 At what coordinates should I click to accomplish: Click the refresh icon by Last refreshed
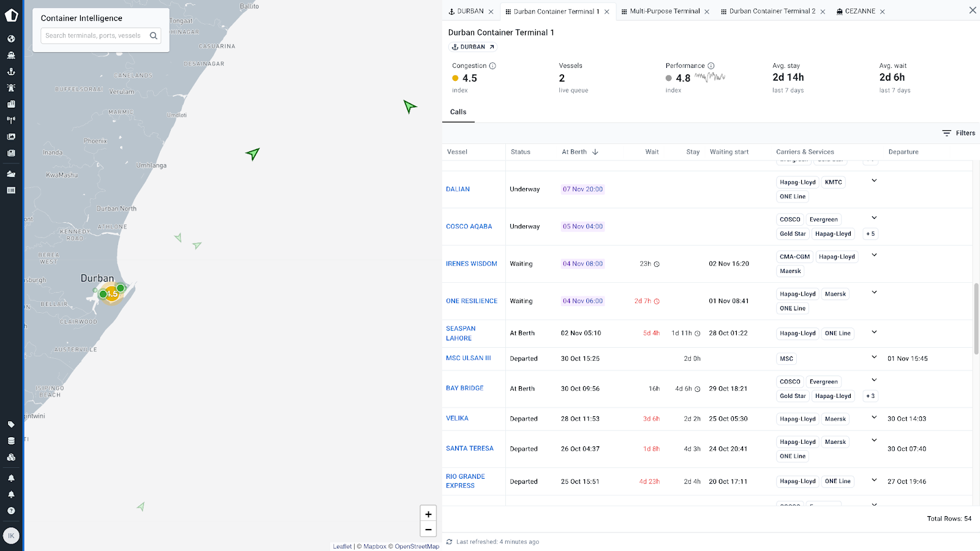coord(450,542)
